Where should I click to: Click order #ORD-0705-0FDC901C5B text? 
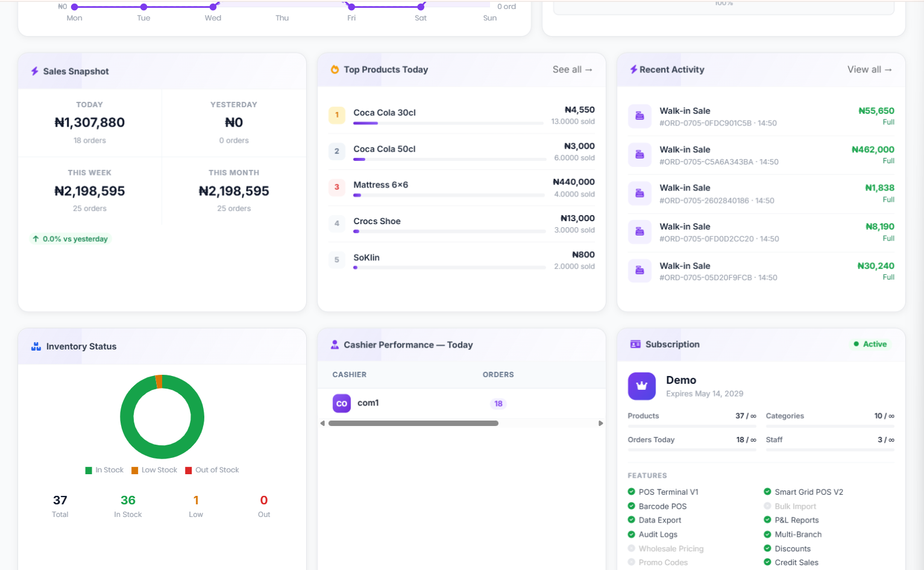(x=706, y=123)
